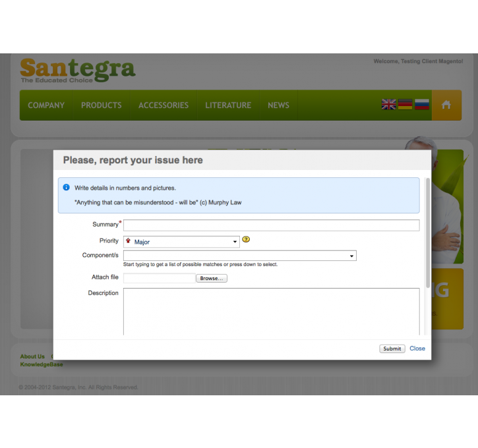Open the COMPANY menu
478x448 pixels.
46,105
